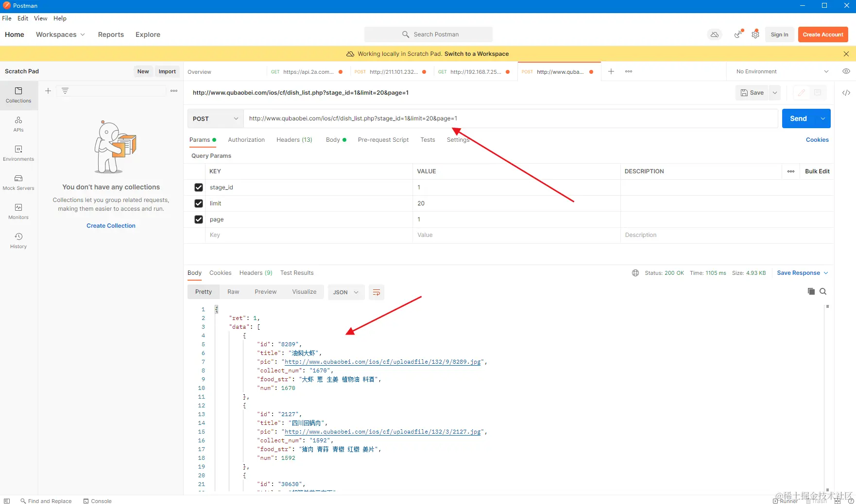Click the pencil edit icon

coord(802,93)
